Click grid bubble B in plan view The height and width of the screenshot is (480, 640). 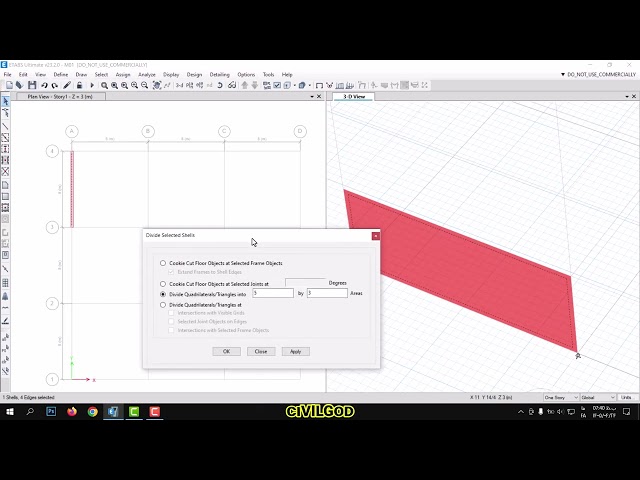tap(148, 131)
